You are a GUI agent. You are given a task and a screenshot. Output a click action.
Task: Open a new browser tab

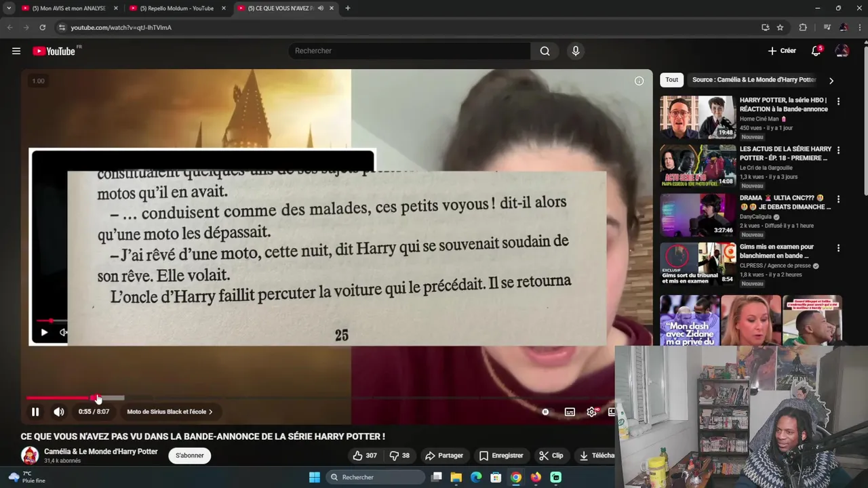348,8
